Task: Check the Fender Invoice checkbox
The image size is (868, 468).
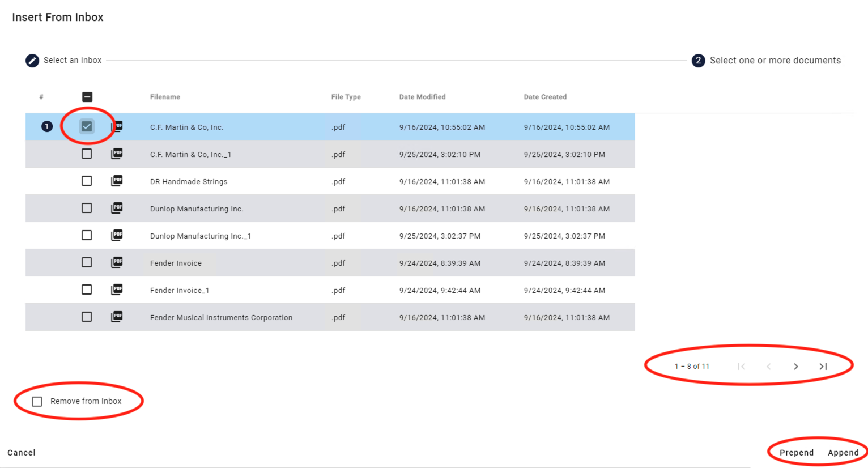Action: tap(87, 262)
